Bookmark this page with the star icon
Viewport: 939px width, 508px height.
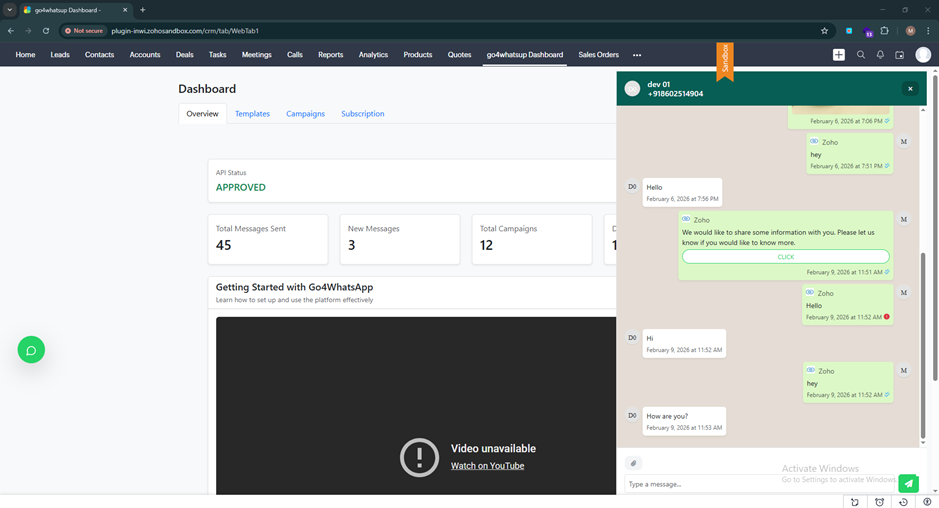pos(824,31)
